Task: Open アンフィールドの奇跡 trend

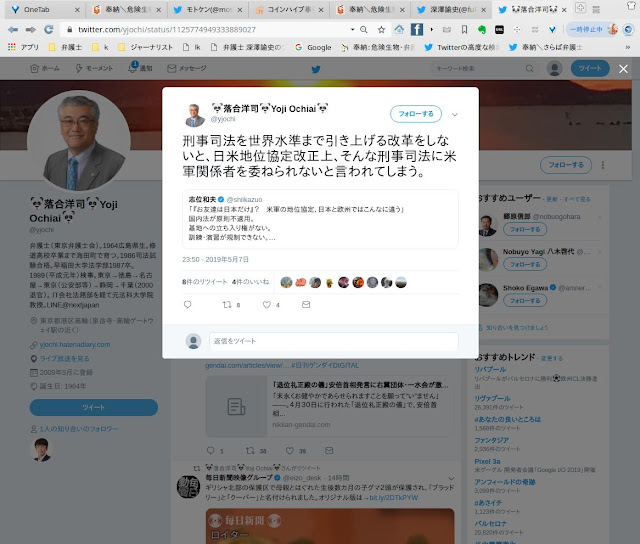Action: coord(504,482)
